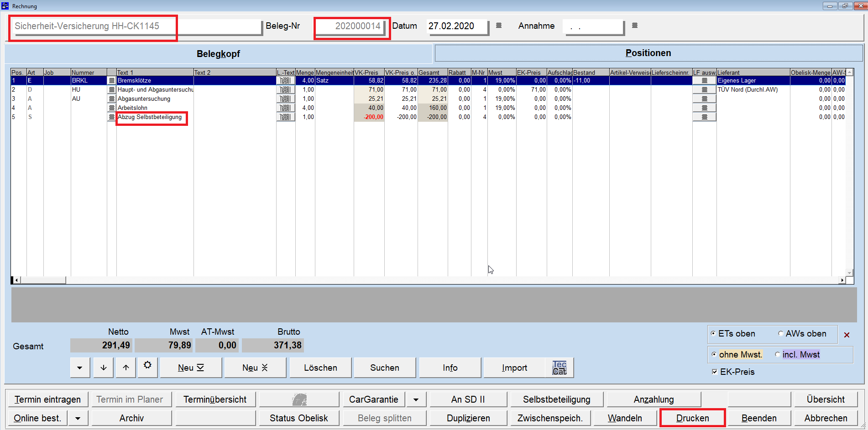The image size is (868, 430).
Task: Click LF ausw. icon in Abgasuntersuchung row
Action: point(705,99)
